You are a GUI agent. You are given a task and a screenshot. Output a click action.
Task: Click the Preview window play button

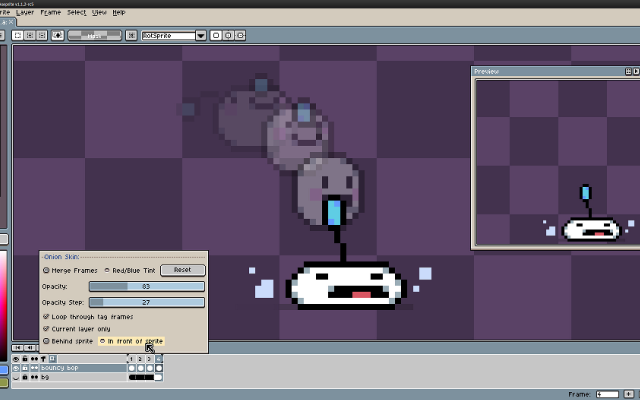pos(636,71)
